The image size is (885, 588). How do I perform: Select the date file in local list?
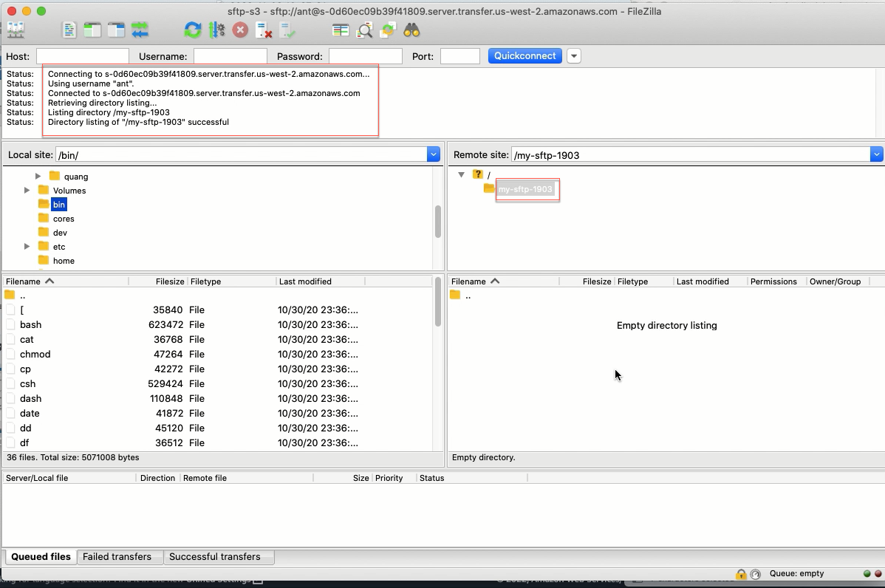pos(217,413)
